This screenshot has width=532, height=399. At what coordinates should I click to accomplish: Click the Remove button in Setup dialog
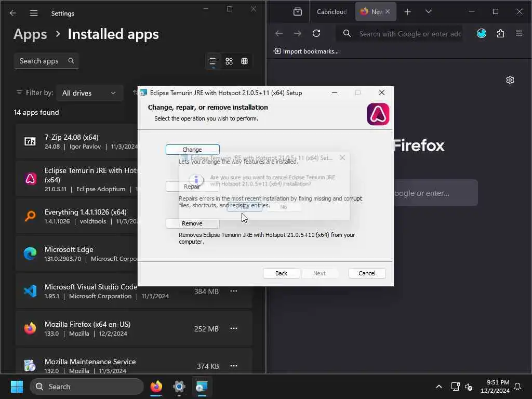[192, 223]
